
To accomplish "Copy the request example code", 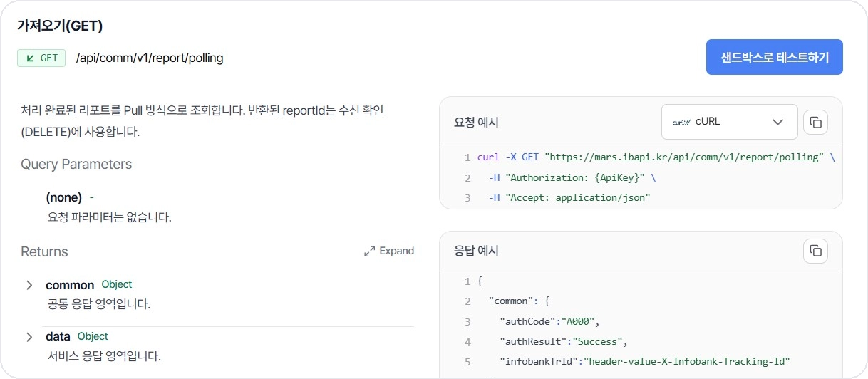I will (816, 123).
